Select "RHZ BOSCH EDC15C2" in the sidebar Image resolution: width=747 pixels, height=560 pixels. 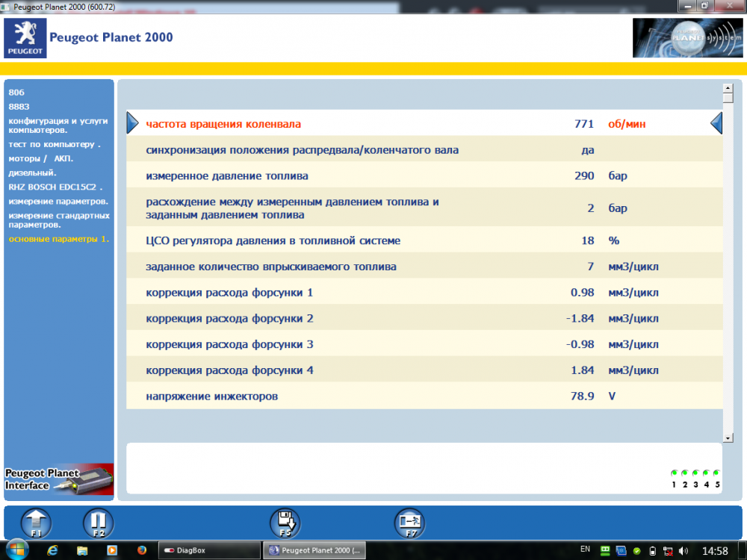[x=55, y=187]
